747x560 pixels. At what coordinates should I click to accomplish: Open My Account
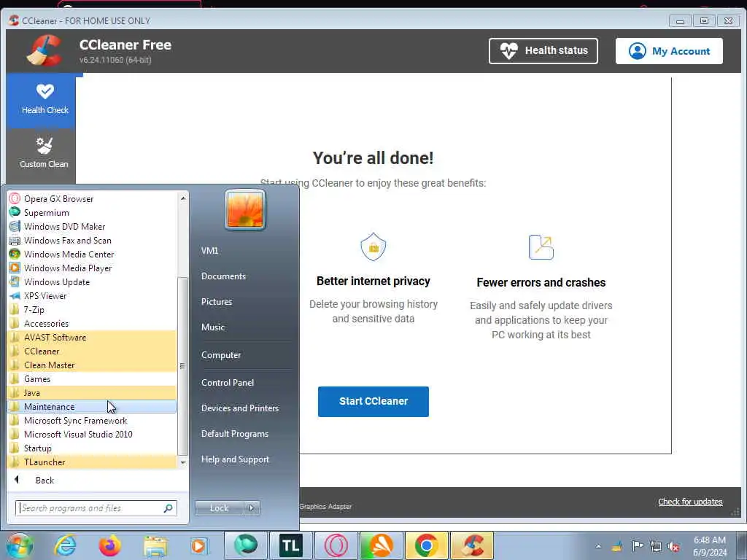(x=669, y=51)
